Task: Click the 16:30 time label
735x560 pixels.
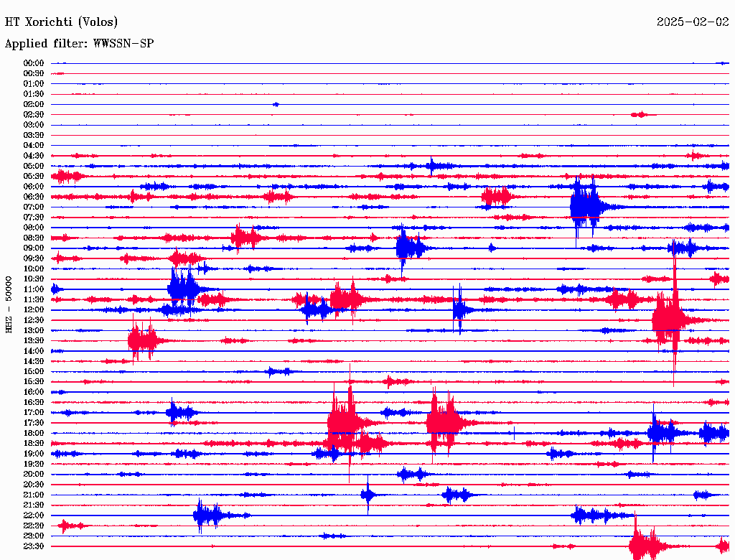Action: pos(34,403)
